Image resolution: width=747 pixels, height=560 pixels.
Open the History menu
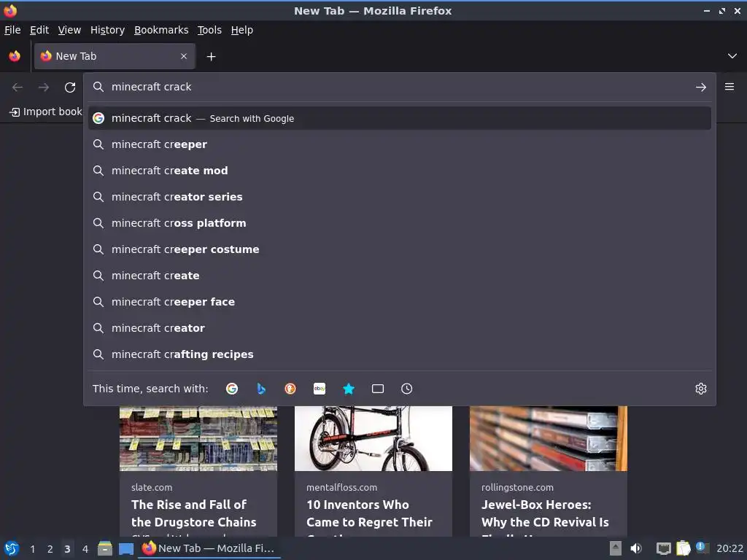(108, 30)
